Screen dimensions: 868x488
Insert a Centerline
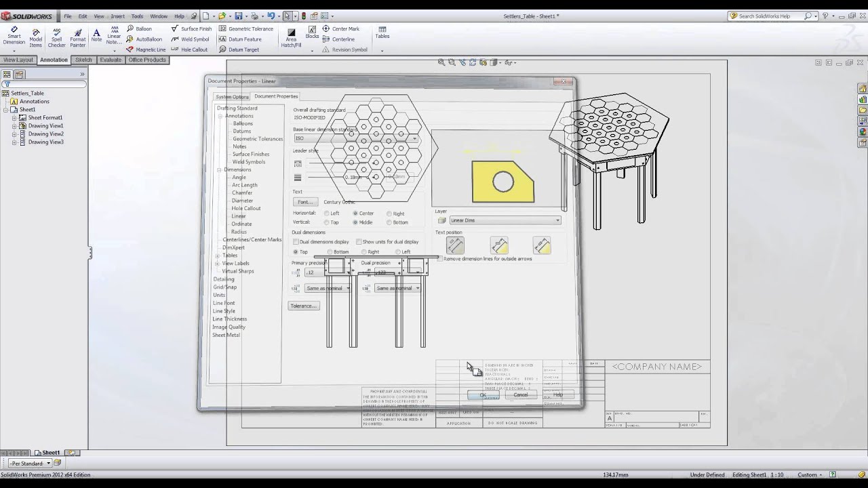click(x=338, y=39)
